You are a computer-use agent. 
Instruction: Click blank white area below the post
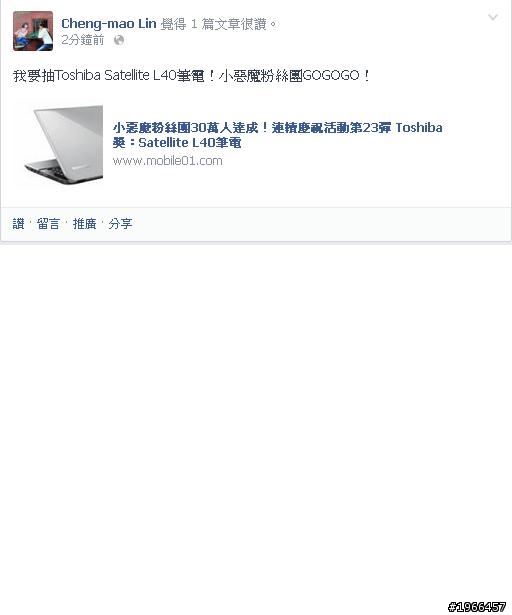[x=255, y=412]
